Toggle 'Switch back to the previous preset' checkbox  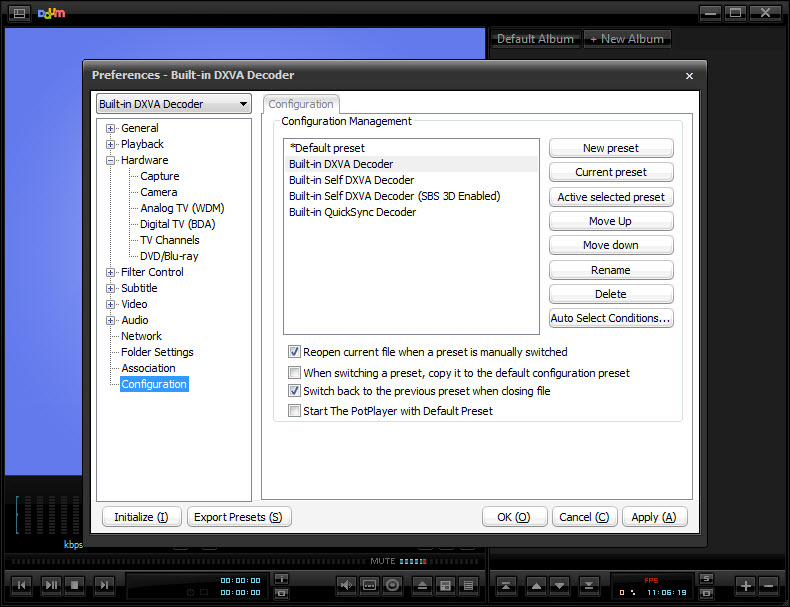[294, 390]
